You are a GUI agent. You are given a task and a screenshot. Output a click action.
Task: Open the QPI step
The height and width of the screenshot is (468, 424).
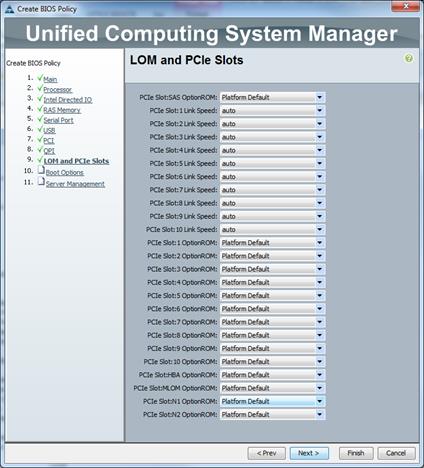tap(49, 151)
